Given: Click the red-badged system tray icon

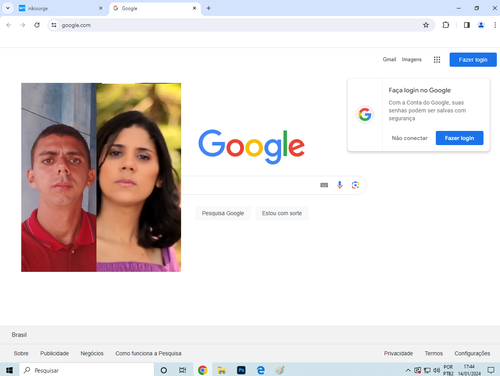Looking at the screenshot, I should click(x=417, y=370).
